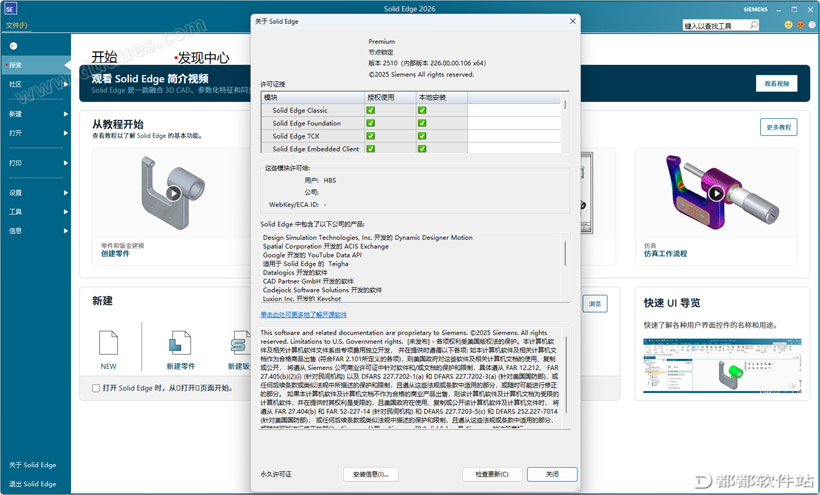Switch to the 发现中心 tab
Viewport: 820px width, 495px height.
203,57
